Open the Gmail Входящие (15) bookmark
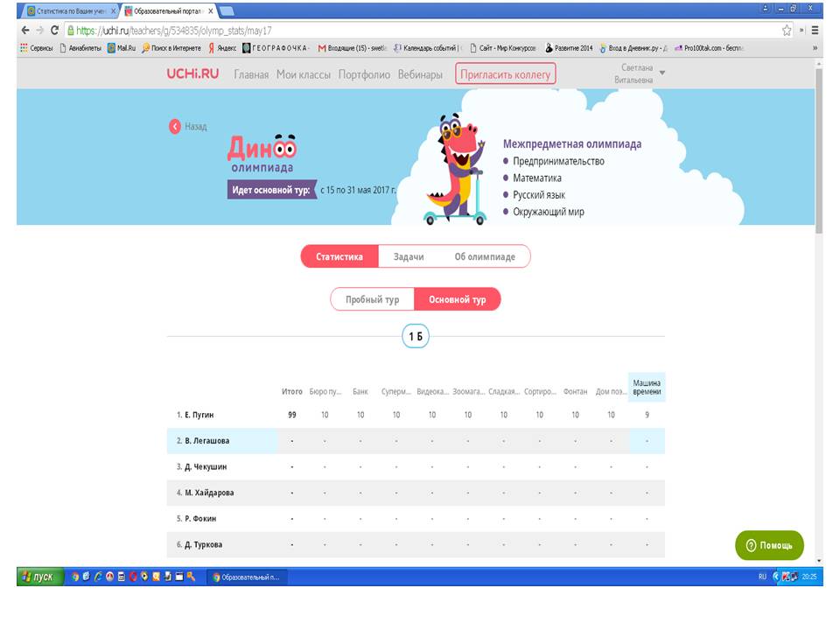840x630 pixels. coord(352,47)
